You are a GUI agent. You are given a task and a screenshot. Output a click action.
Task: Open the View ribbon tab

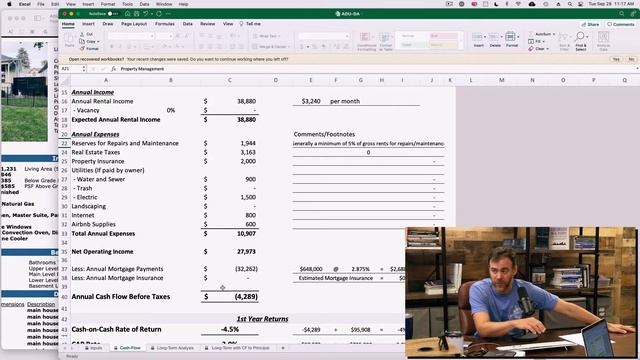click(228, 24)
